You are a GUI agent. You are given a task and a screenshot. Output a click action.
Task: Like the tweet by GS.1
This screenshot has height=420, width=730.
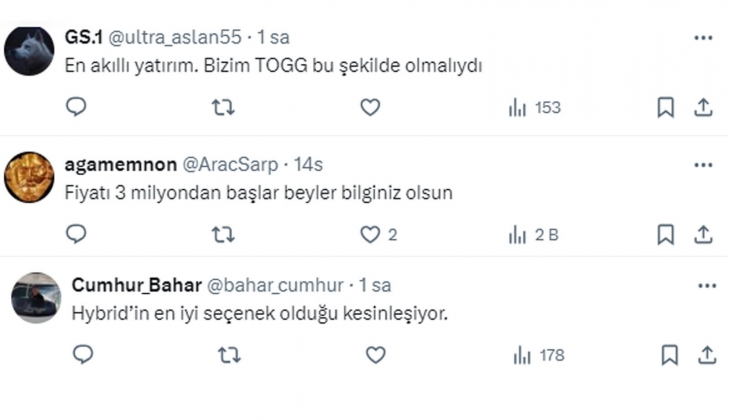pyautogui.click(x=370, y=107)
